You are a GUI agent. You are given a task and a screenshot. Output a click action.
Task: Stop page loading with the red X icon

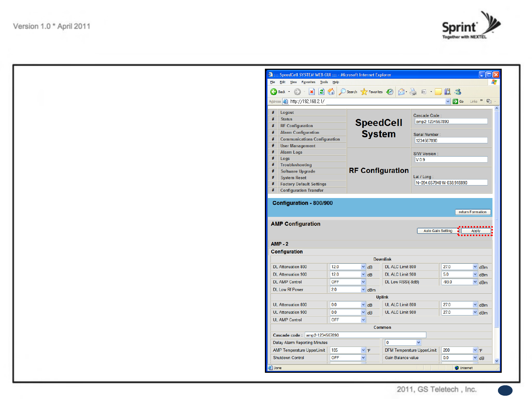(x=312, y=92)
